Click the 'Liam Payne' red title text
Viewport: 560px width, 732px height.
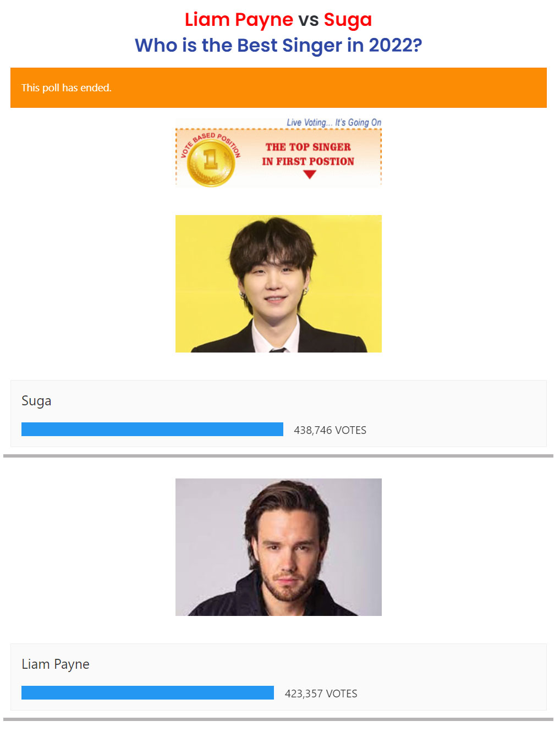click(239, 20)
